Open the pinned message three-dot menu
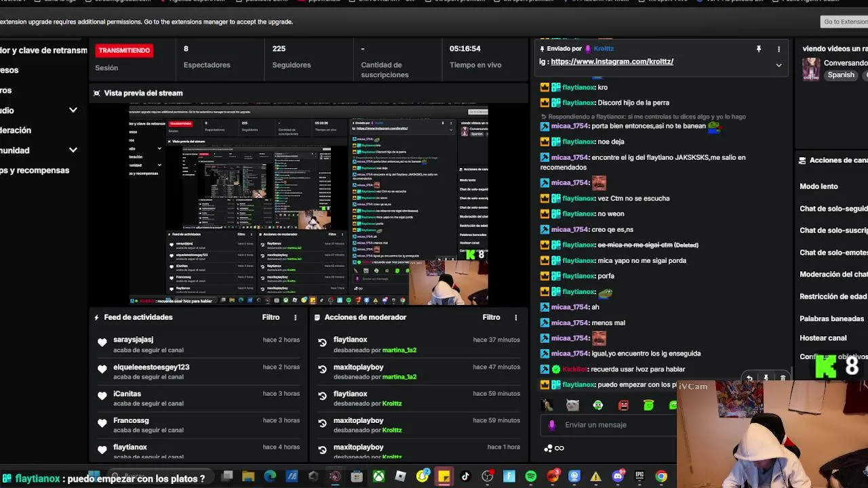This screenshot has height=488, width=868. point(778,49)
